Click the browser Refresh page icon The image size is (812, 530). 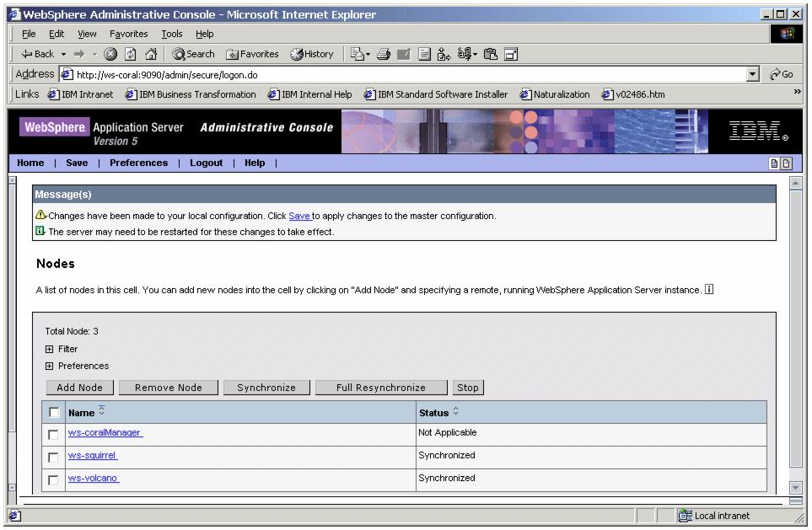(131, 54)
